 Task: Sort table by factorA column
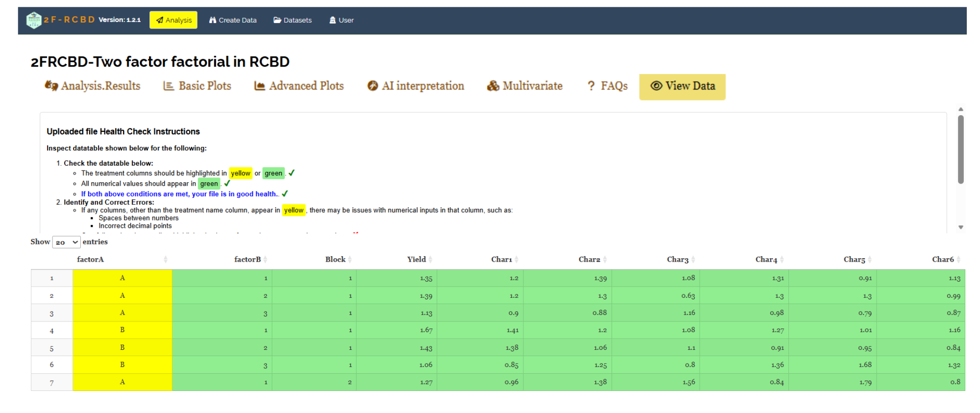[x=122, y=260]
